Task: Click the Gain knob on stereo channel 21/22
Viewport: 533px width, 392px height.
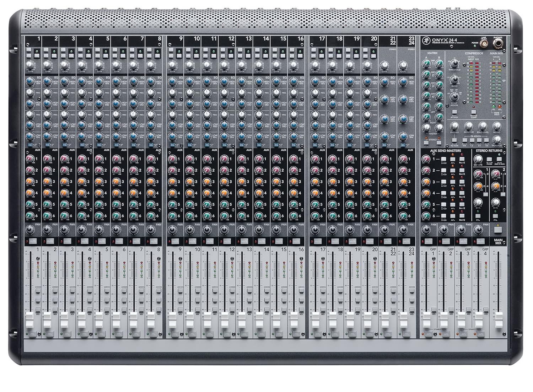Action: pos(384,65)
